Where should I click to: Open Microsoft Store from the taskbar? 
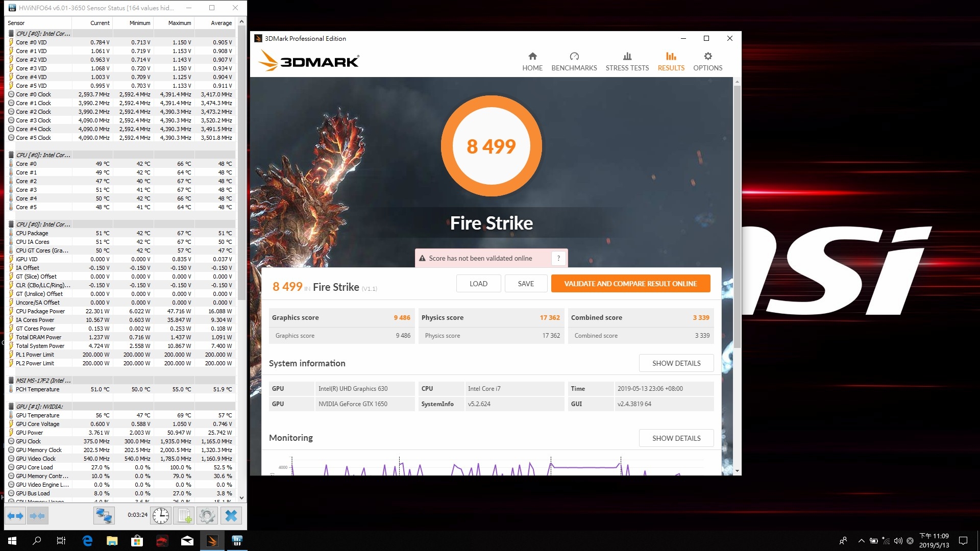click(137, 541)
